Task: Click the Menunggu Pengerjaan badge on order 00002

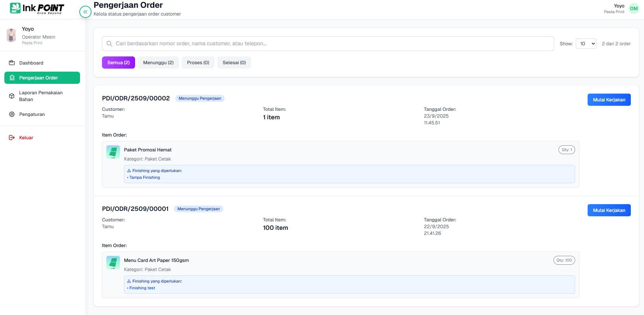Action: point(200,98)
